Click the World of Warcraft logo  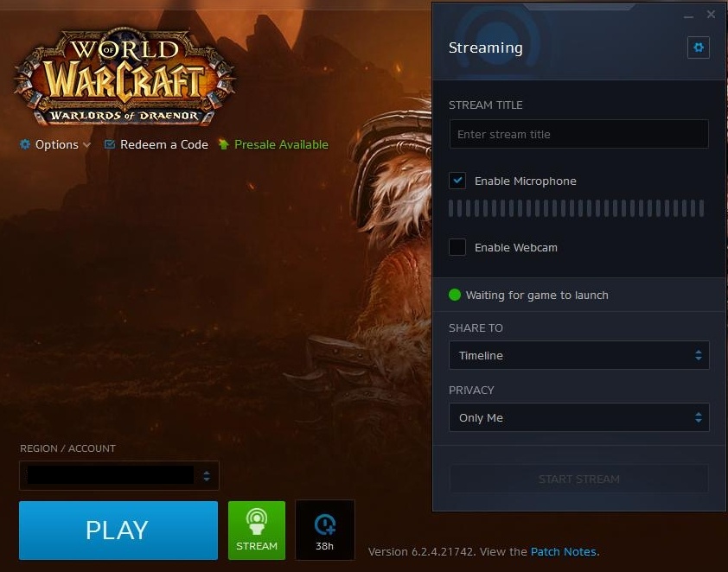point(125,77)
